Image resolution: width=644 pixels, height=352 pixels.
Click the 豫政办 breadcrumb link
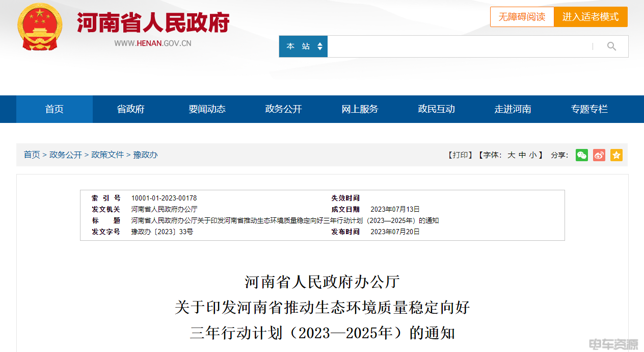(x=146, y=155)
